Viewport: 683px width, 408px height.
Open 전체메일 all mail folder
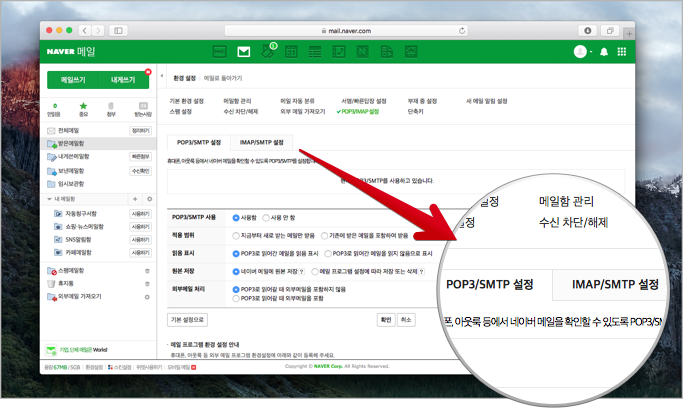tap(68, 130)
